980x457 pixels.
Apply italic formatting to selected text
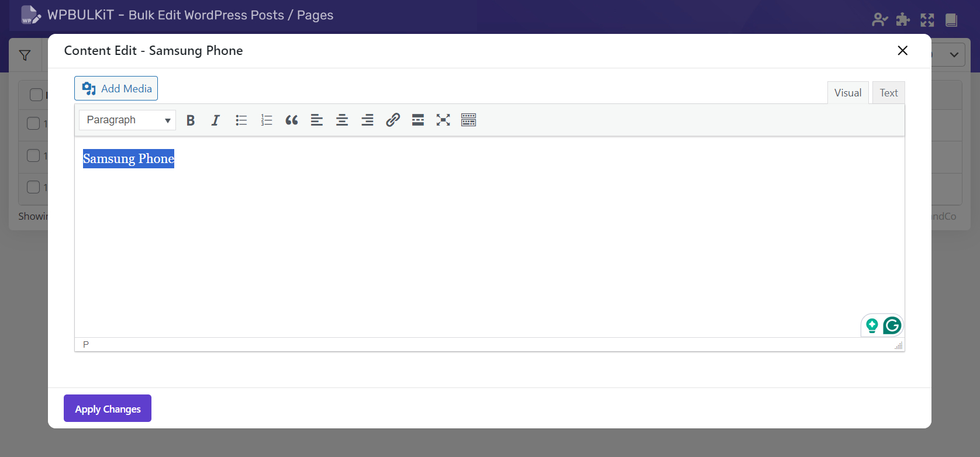click(x=215, y=120)
